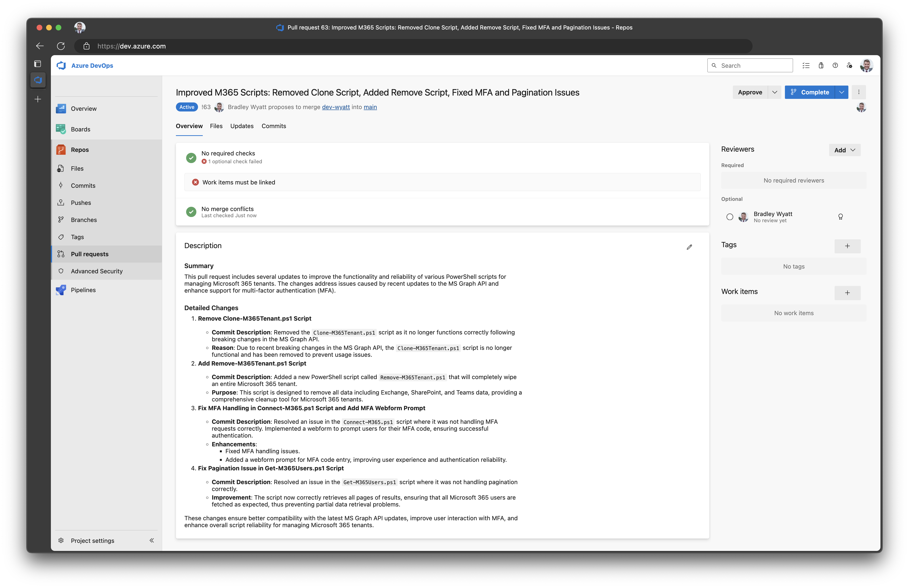Click the No work items placeholder
This screenshot has height=588, width=909.
793,313
